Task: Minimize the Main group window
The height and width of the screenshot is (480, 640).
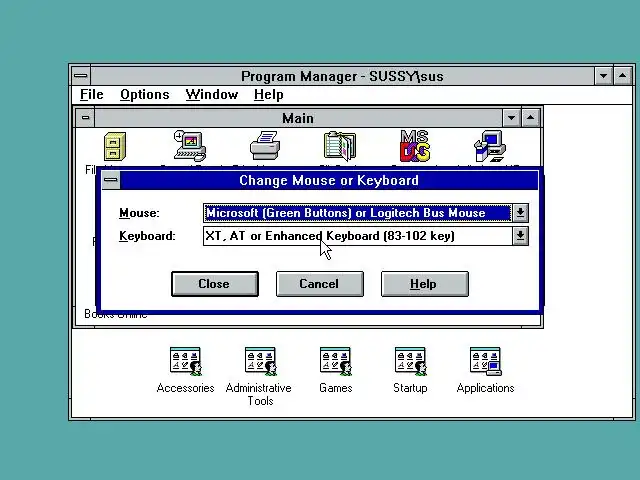Action: (511, 118)
